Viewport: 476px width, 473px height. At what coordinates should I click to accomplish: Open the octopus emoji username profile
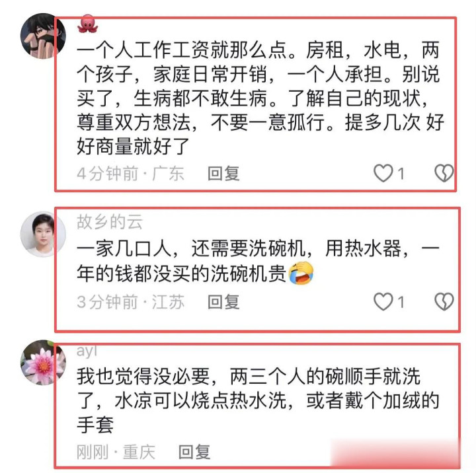point(87,24)
